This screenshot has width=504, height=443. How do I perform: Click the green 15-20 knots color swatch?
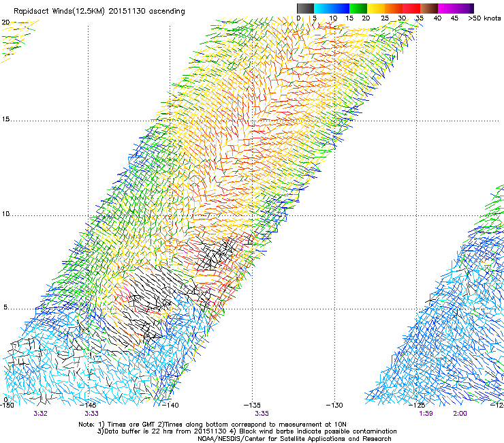coord(358,8)
